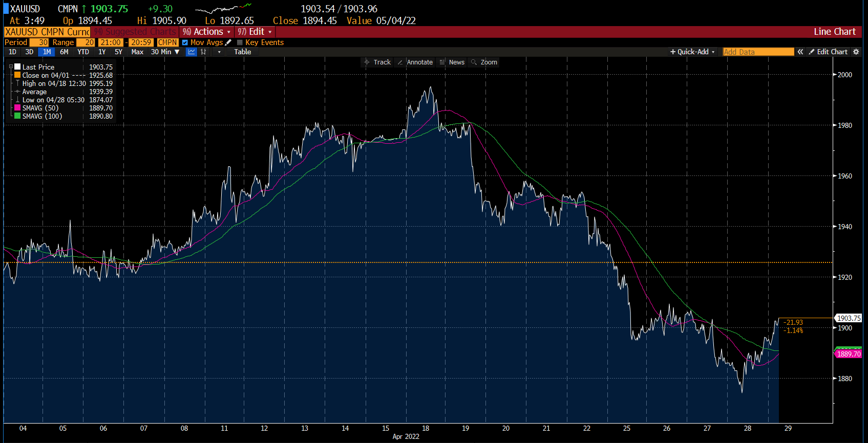Expand the 97) Edit dropdown menu
Screen dimensions: 868x443
click(255, 32)
